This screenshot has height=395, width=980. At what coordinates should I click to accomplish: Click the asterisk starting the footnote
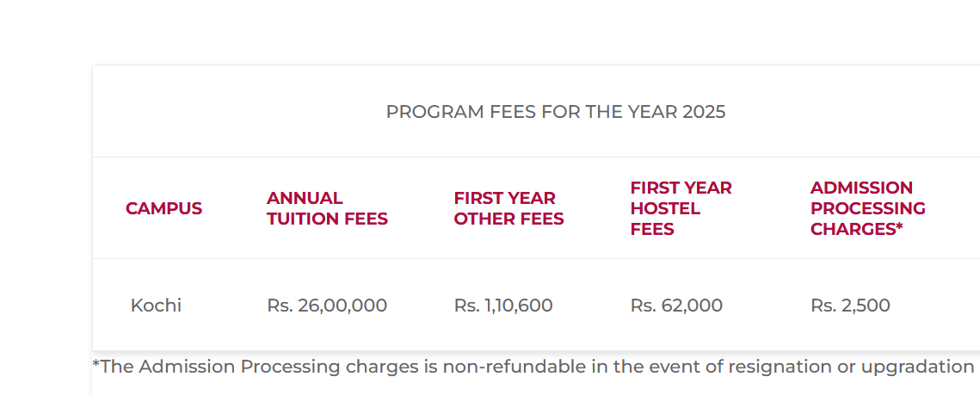[96, 364]
